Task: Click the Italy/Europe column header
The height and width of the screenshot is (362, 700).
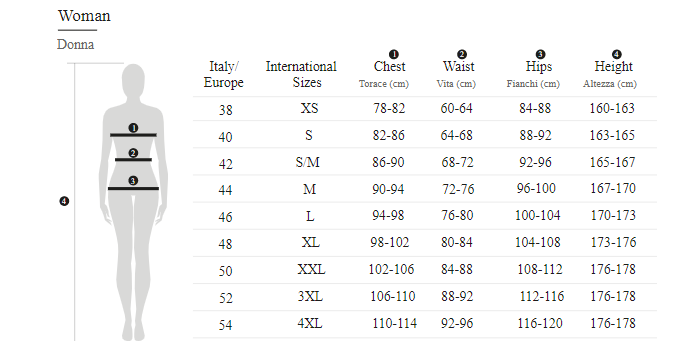Action: pyautogui.click(x=224, y=74)
